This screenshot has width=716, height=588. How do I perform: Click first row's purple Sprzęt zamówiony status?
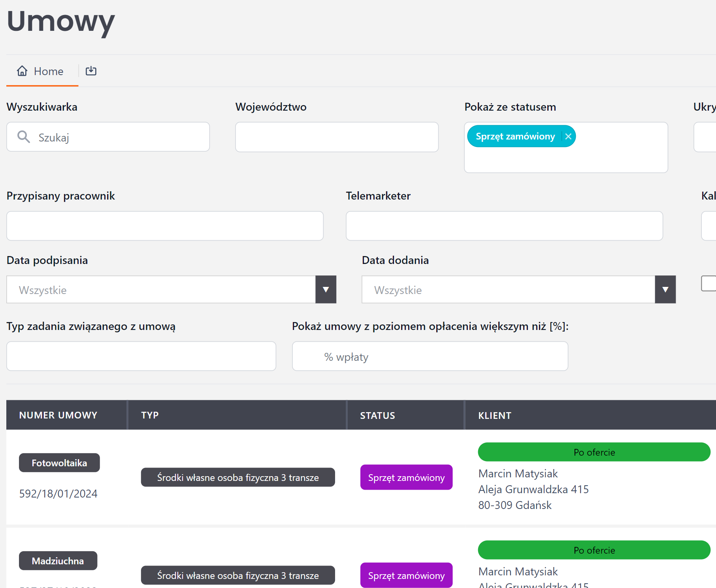(x=406, y=477)
